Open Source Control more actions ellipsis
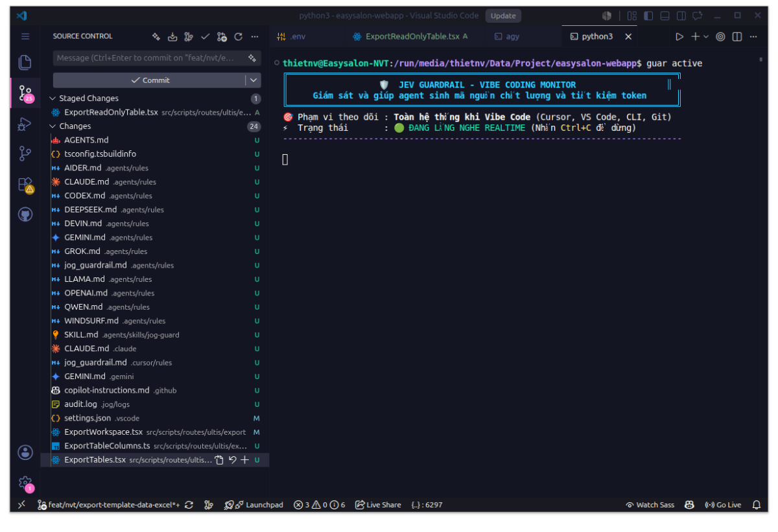 tap(255, 36)
